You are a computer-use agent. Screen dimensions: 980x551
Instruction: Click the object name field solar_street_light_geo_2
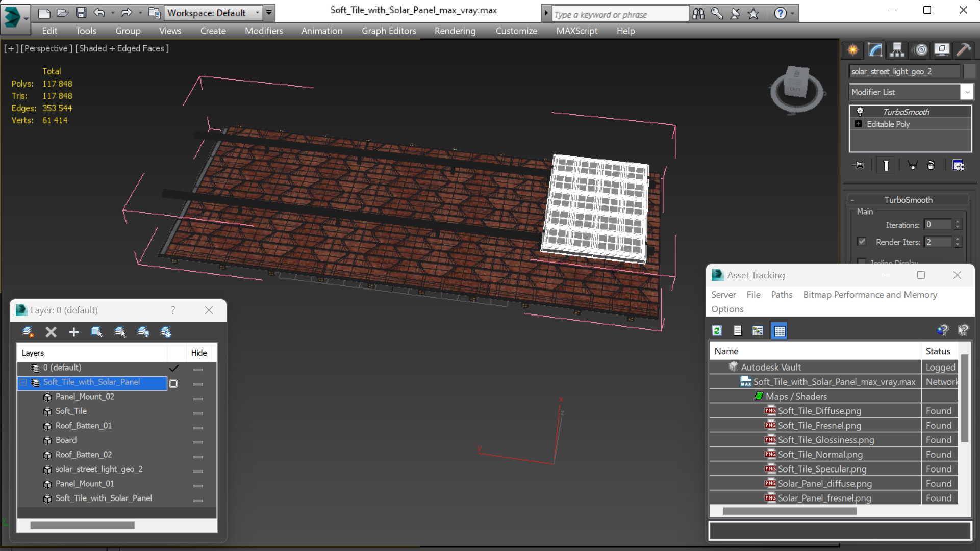coord(904,71)
